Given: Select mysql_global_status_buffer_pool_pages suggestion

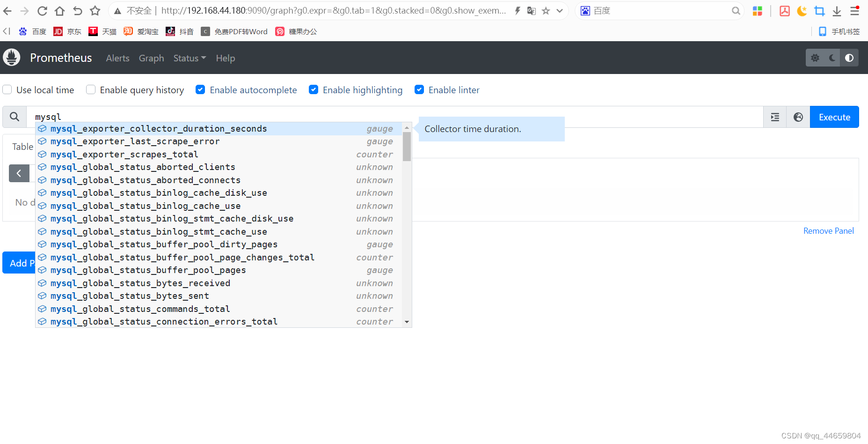Looking at the screenshot, I should pos(219,270).
